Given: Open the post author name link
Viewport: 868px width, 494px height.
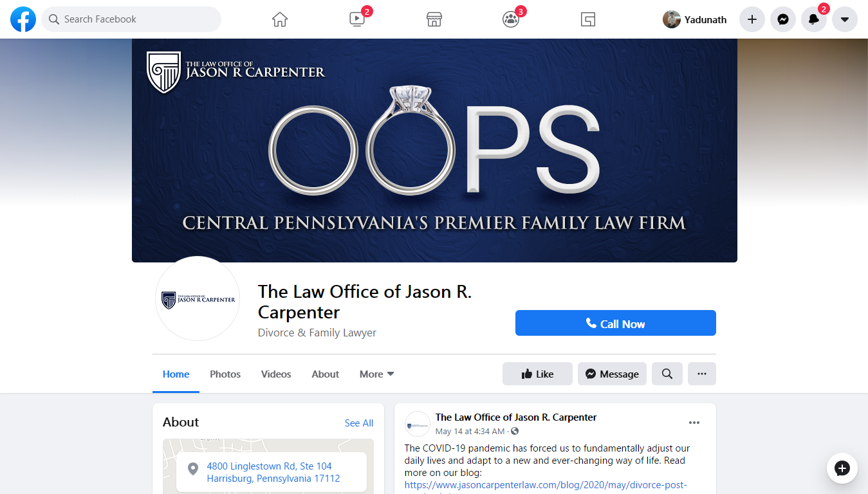Looking at the screenshot, I should click(x=516, y=417).
